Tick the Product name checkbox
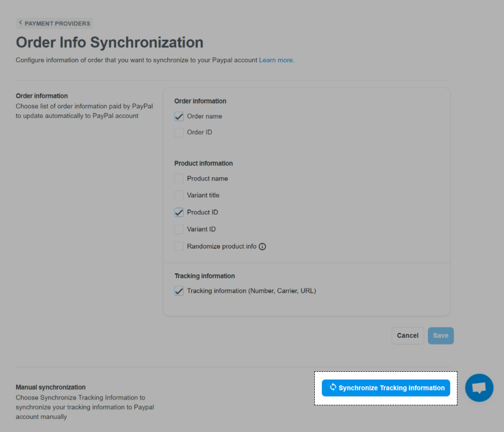This screenshot has height=432, width=504. click(179, 179)
